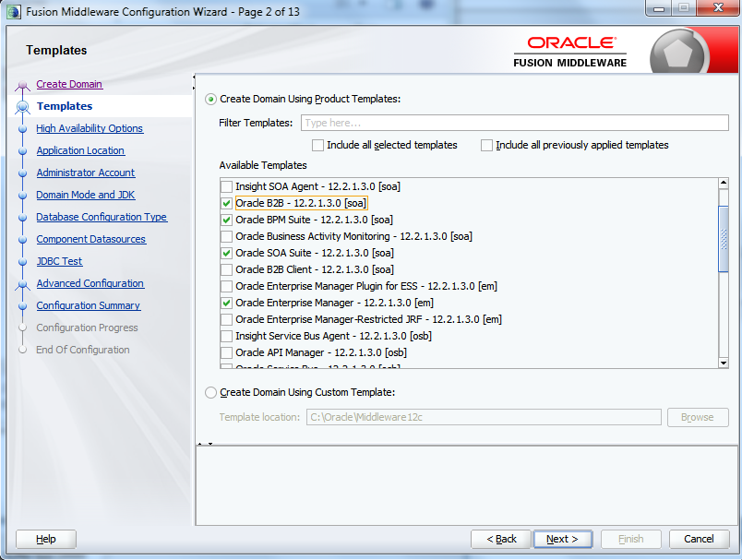Click the template list scroll up arrow
742x560 pixels.
[x=723, y=183]
